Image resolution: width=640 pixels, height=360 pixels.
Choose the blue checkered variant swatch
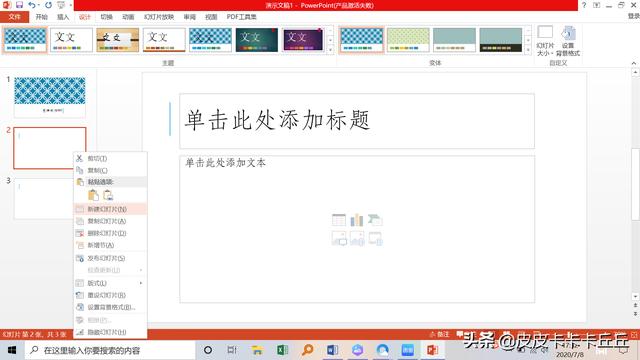click(x=362, y=40)
